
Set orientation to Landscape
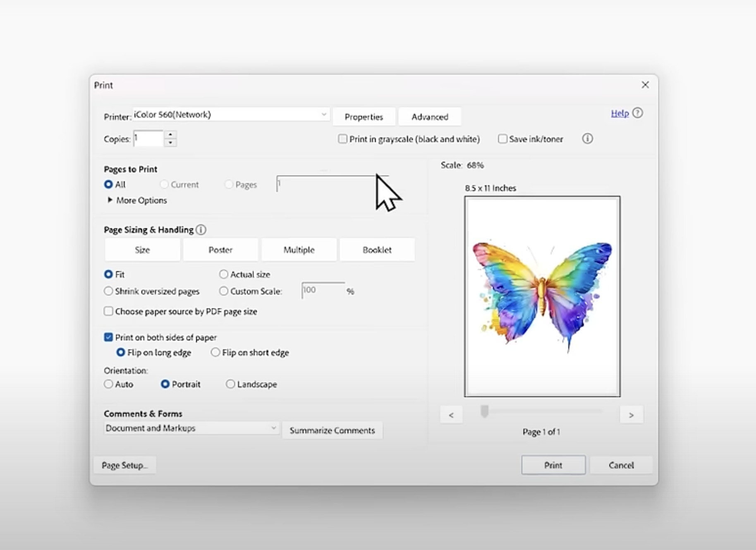[x=230, y=384]
